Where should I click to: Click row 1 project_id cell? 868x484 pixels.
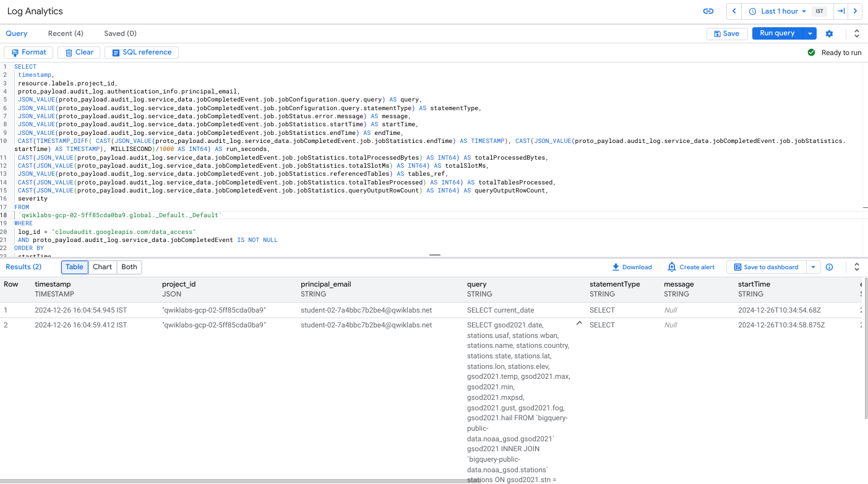[214, 310]
